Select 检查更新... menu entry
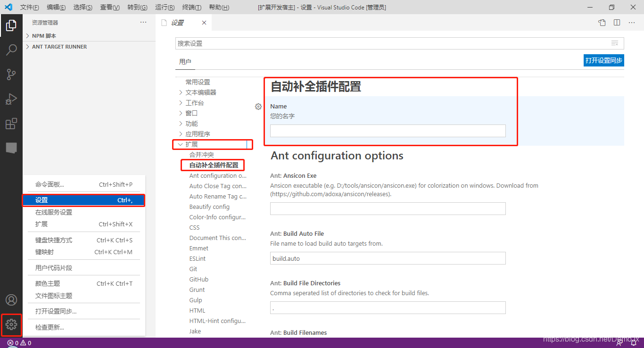The image size is (644, 348). coord(84,327)
